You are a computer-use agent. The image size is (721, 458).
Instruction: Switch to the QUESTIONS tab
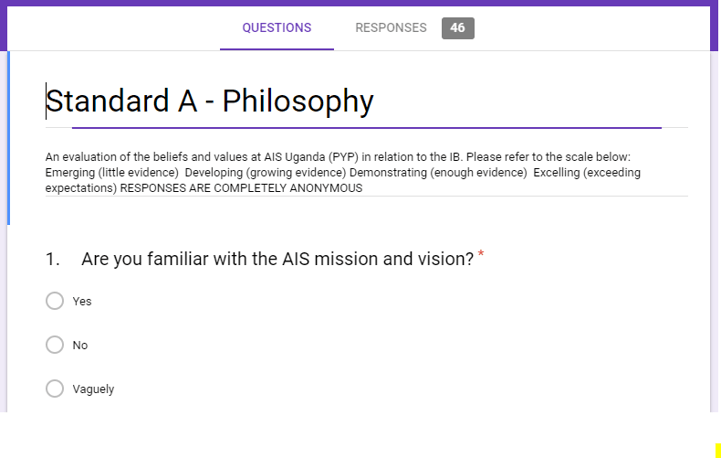(276, 28)
